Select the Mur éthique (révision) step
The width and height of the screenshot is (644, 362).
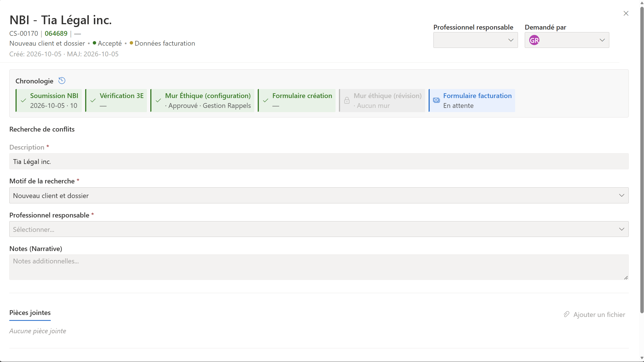click(x=382, y=101)
